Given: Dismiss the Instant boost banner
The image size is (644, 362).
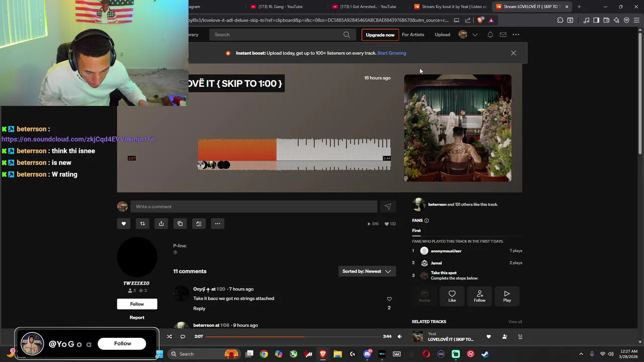Looking at the screenshot, I should pyautogui.click(x=513, y=53).
